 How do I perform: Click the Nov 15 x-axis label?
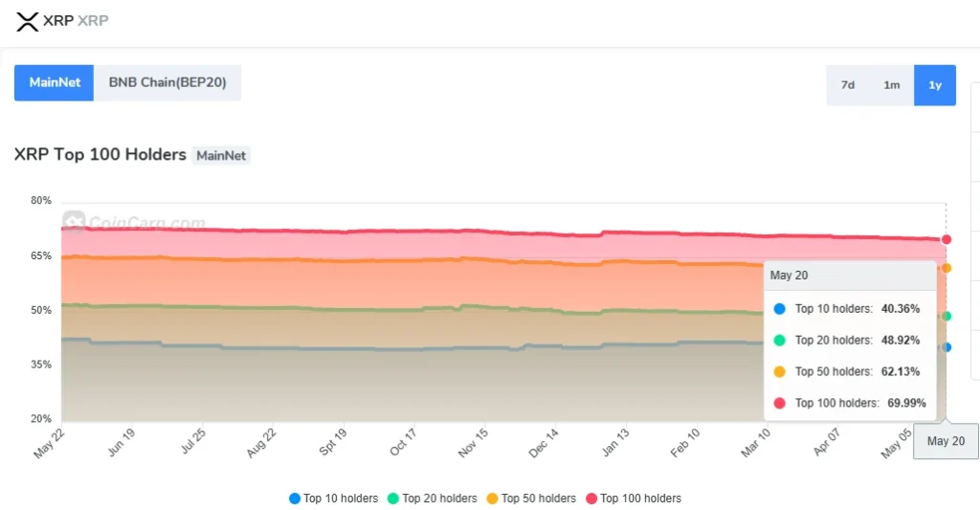(x=473, y=443)
